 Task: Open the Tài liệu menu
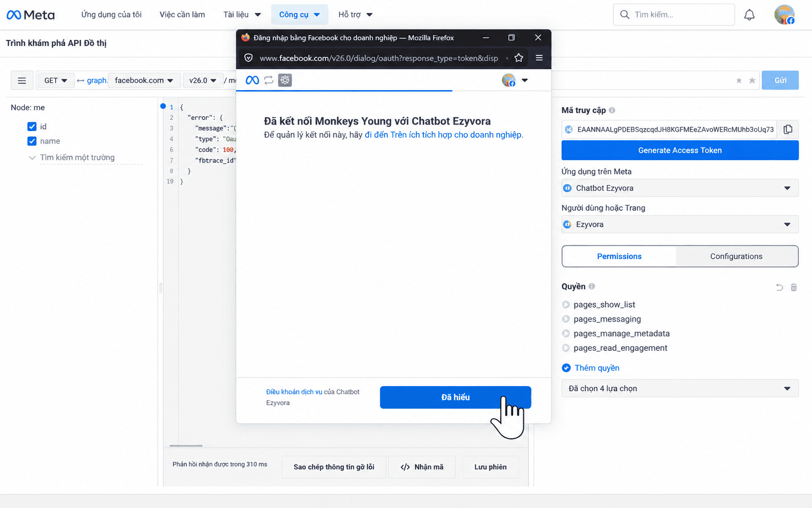(242, 15)
